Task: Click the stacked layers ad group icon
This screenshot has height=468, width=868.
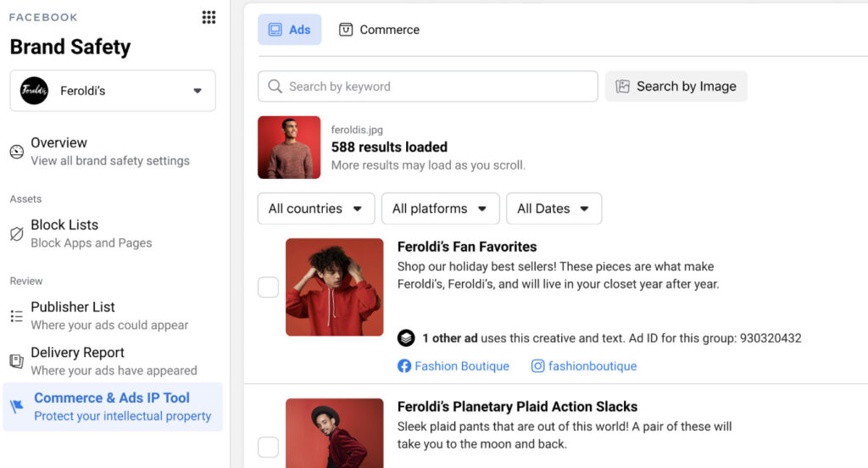Action: coord(406,337)
